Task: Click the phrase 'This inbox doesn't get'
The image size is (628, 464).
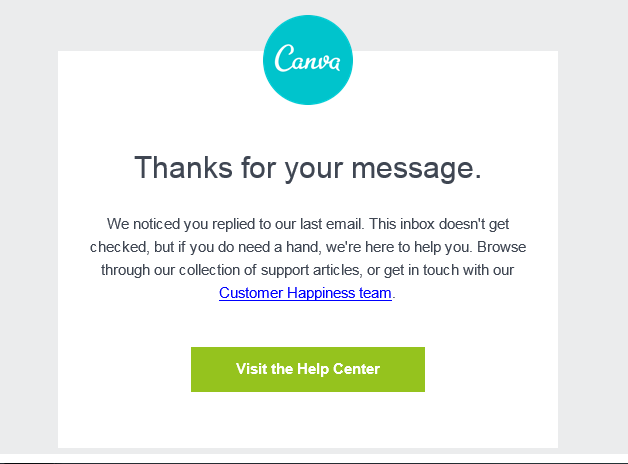Action: click(439, 224)
